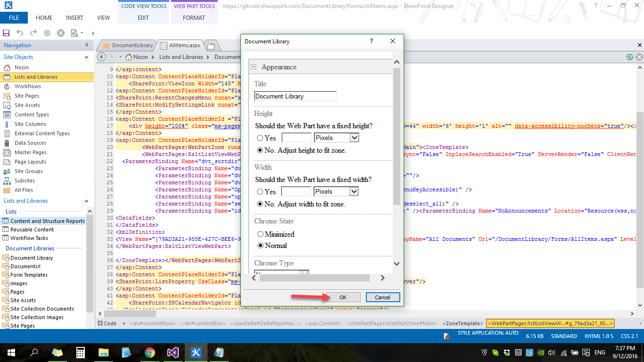Open Customize Quick Access Toolbar dropdown
The image size is (644, 362).
93,33
